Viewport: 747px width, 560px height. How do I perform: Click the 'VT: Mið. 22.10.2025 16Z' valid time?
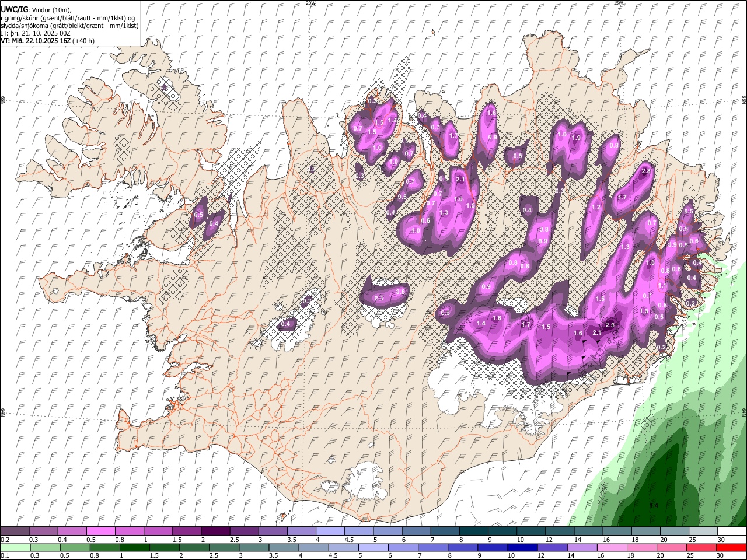(36, 41)
